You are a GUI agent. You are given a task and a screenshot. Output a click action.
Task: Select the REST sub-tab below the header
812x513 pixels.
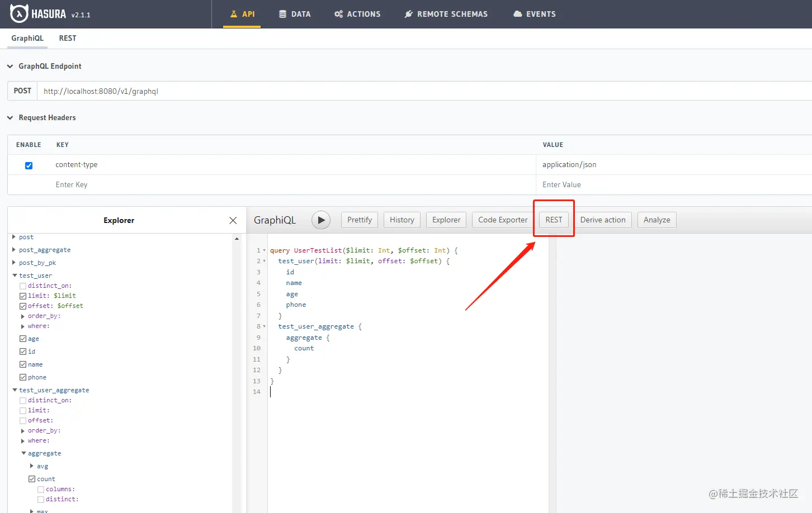[x=68, y=38]
